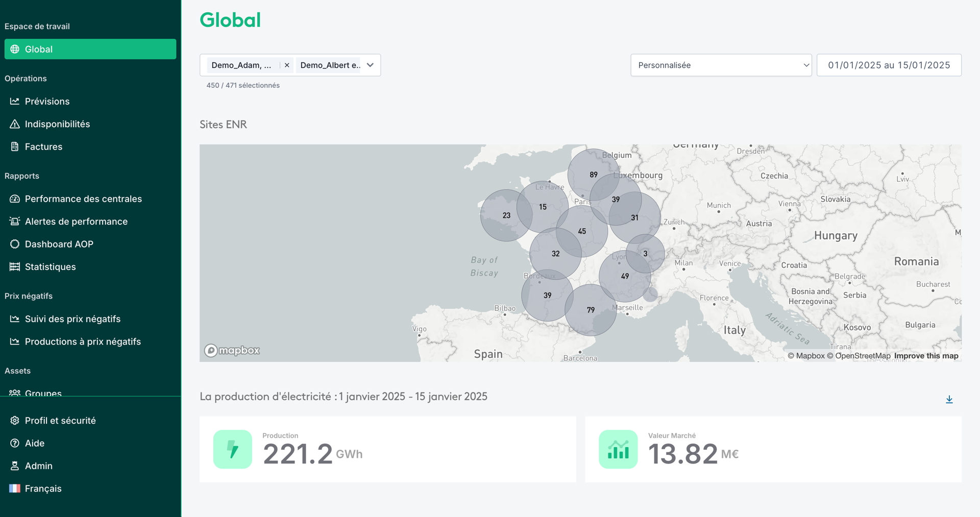Click the Mapbox logo on the map
Screen dimensions: 980x517
pyautogui.click(x=232, y=351)
